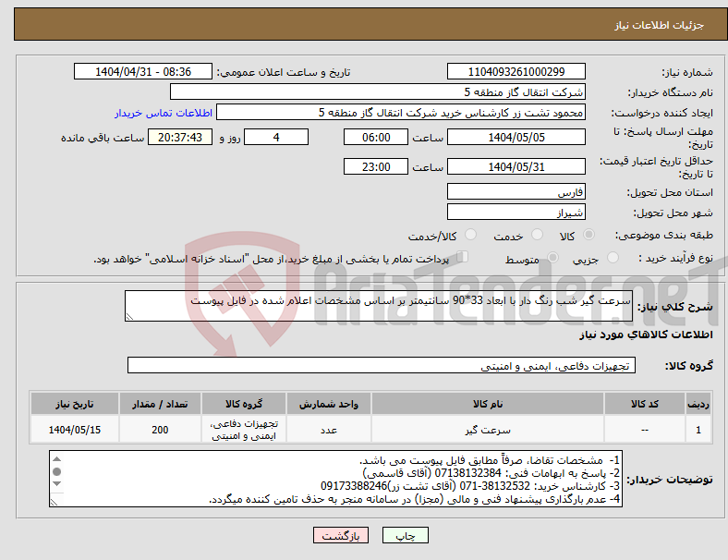This screenshot has height=560, width=728.
Task: Select the خدمت radio button
Action: [x=537, y=235]
